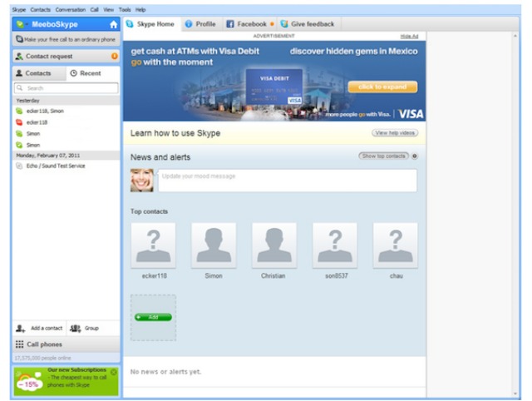Viewport: 532px width, 401px height.
Task: Click the Group button
Action: tap(93, 329)
